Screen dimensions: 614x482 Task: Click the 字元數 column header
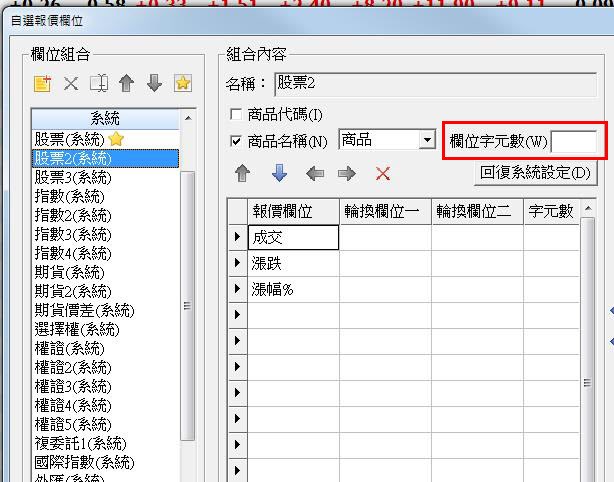[551, 211]
